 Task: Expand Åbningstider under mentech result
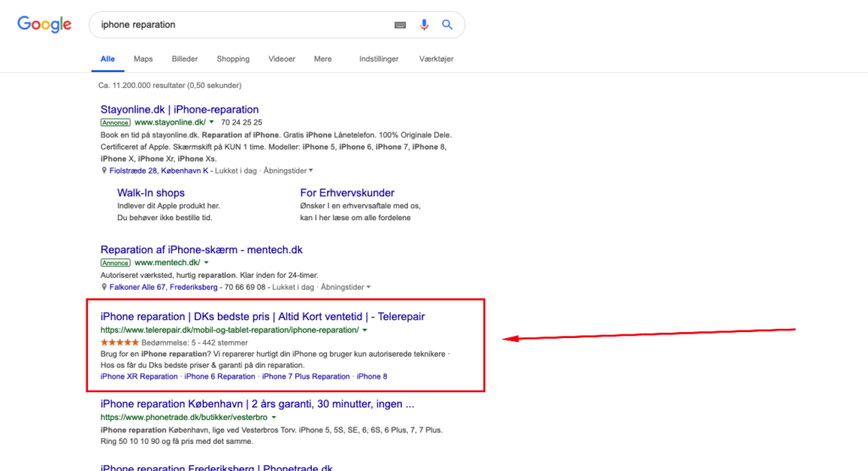point(346,286)
